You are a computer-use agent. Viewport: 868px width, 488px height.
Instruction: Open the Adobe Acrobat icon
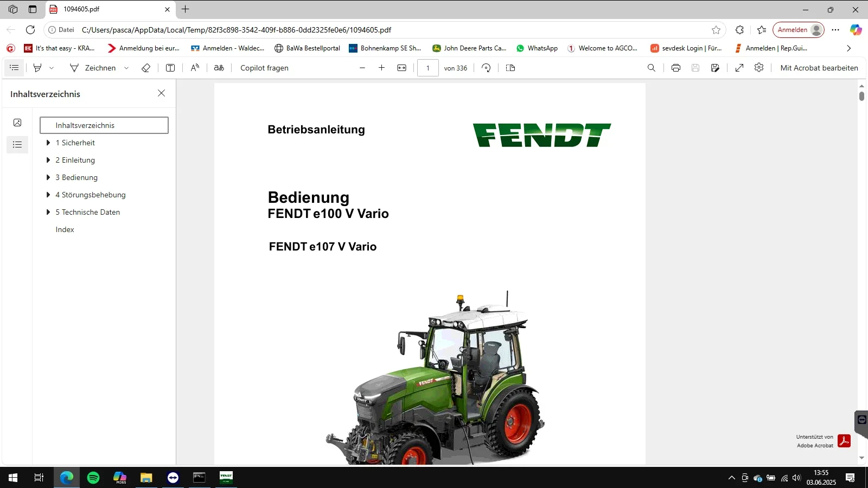[x=844, y=441]
